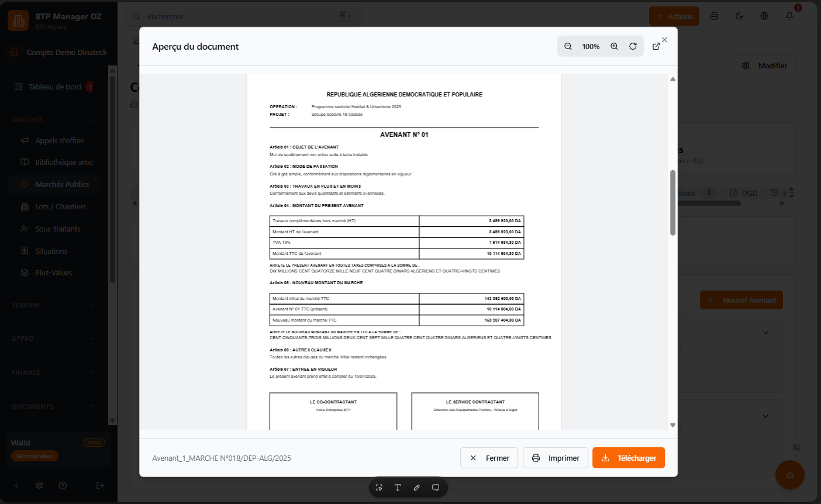Select the text annotation tool
Image resolution: width=821 pixels, height=504 pixels.
(x=398, y=488)
